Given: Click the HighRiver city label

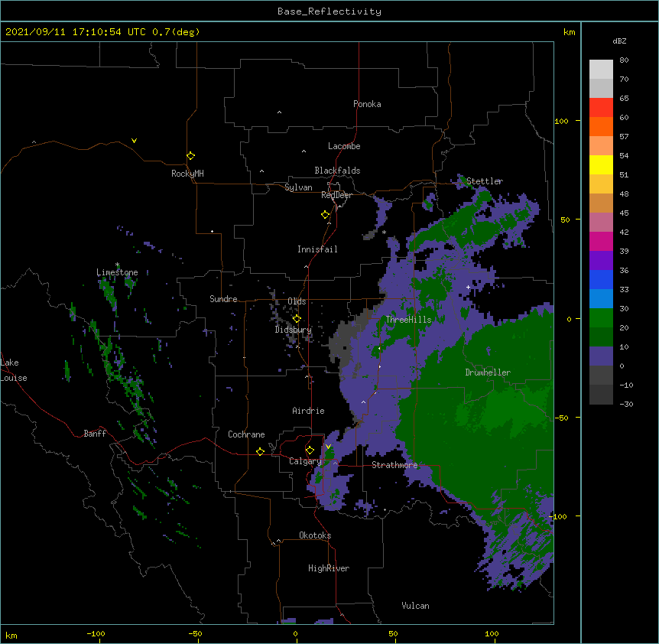Looking at the screenshot, I should click(329, 568).
